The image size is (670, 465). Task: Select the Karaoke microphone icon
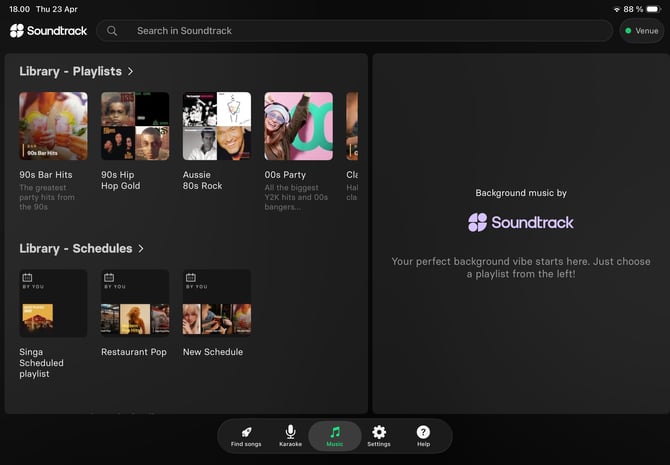pos(290,432)
